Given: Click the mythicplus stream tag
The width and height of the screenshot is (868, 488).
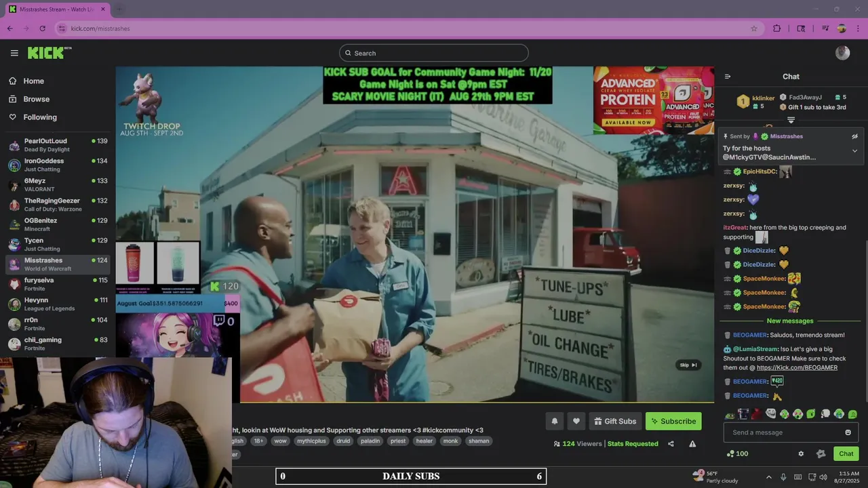Looking at the screenshot, I should point(311,441).
